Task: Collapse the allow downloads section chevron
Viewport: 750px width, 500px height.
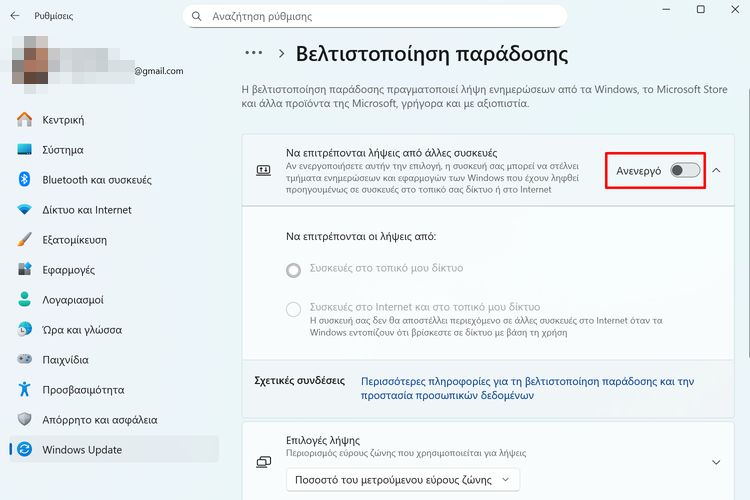Action: (x=716, y=170)
